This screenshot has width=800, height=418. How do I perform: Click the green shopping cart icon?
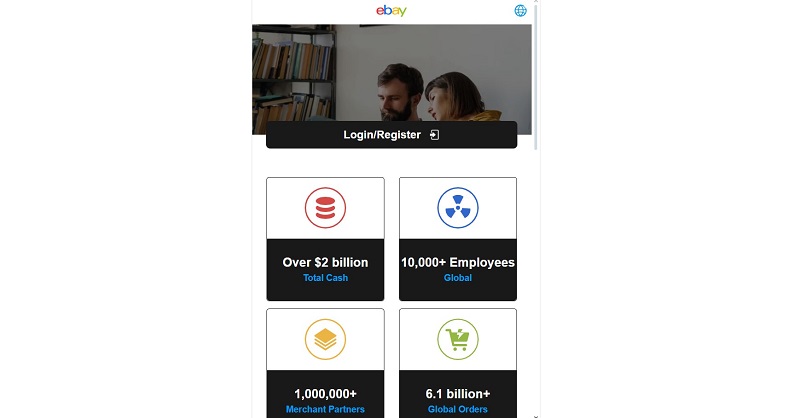pos(458,339)
